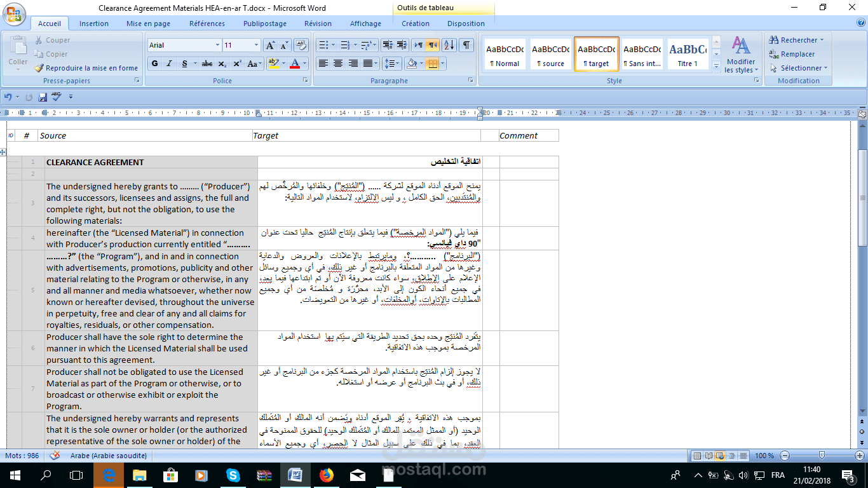Clear formatting with eraser icon
This screenshot has width=868, height=488.
point(301,45)
